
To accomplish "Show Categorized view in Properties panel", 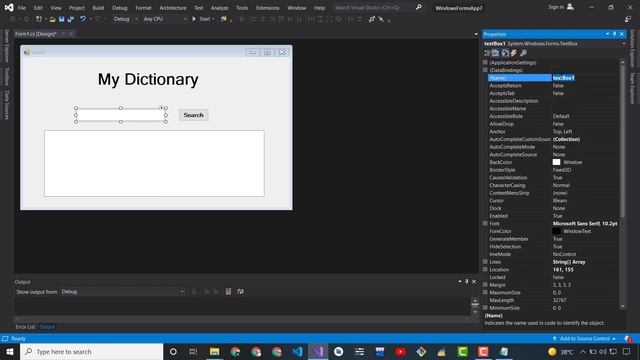I will tap(487, 53).
